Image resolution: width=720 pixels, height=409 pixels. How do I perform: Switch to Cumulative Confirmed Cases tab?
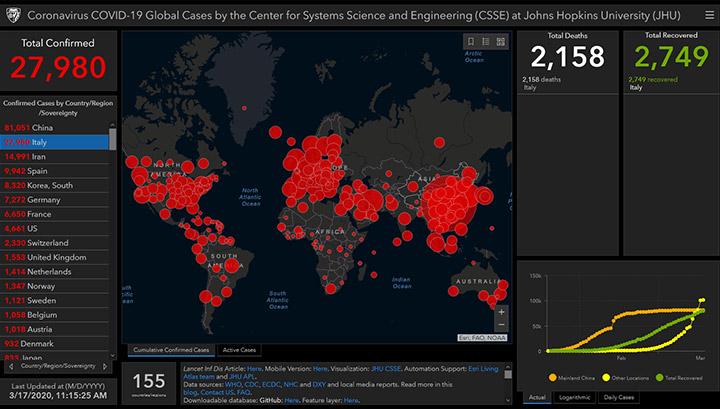click(172, 350)
